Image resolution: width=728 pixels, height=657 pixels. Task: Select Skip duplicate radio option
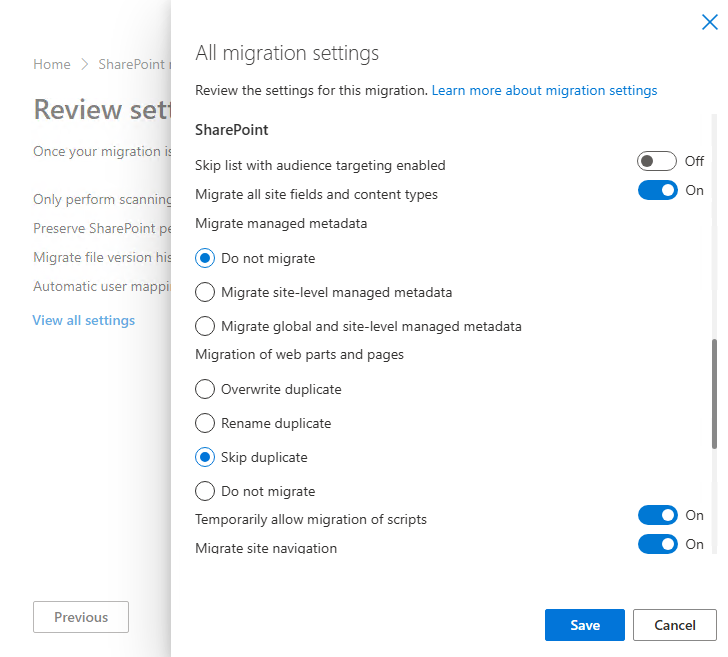(205, 457)
